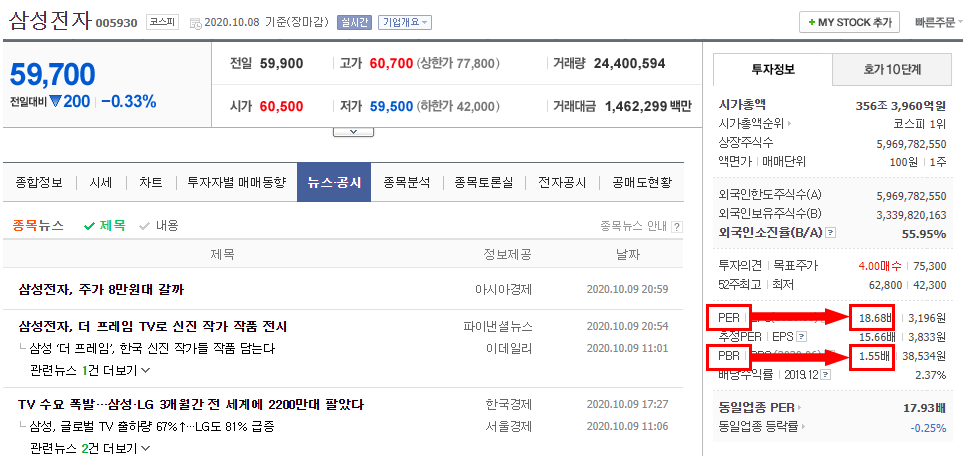The height and width of the screenshot is (456, 970).
Task: Open related article 삼성, 글로벌 TV 출하량 67%↑
Action: [x=152, y=426]
